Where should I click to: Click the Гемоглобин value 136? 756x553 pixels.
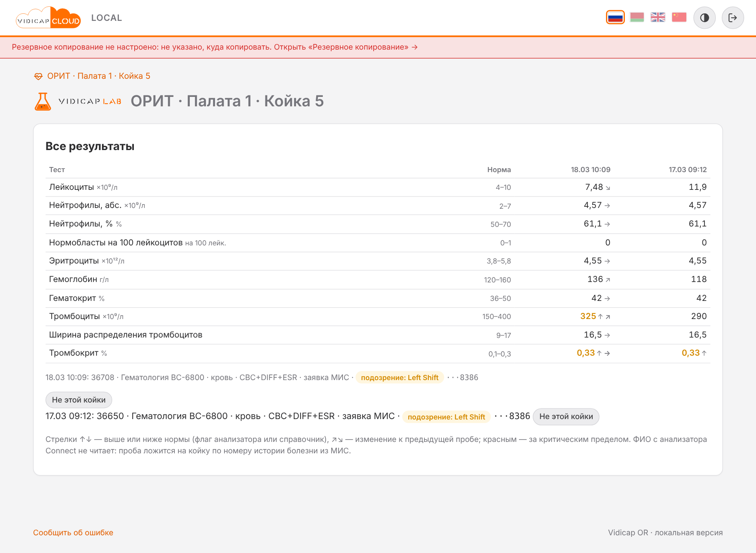[595, 279]
